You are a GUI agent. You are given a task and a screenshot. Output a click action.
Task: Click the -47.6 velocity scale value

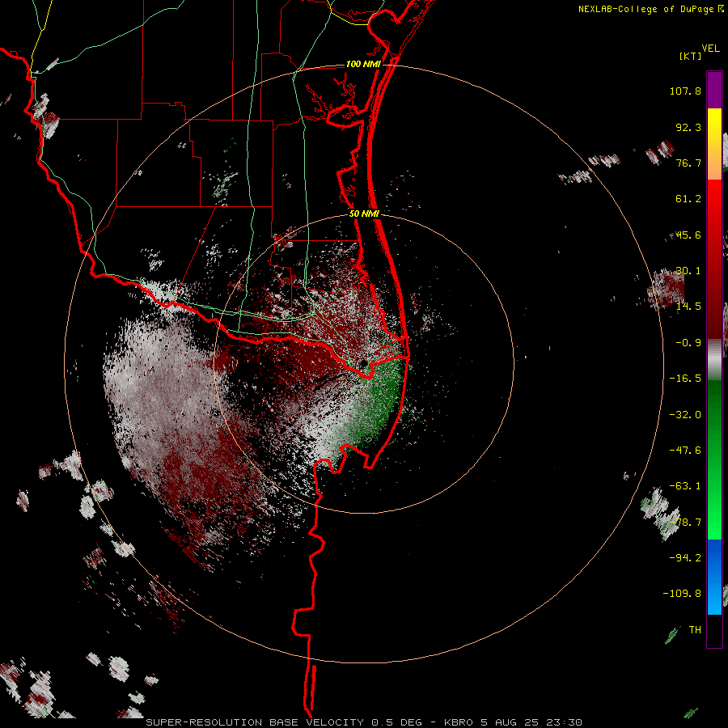point(685,451)
